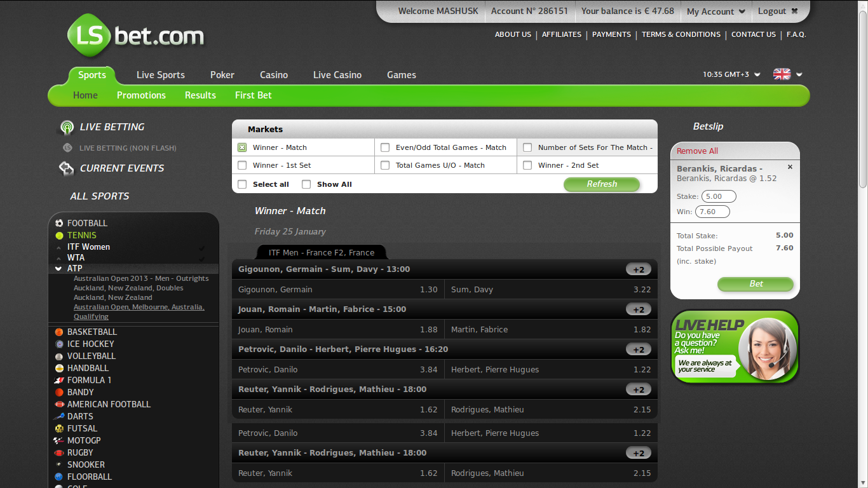Open the Terms & Conditions link
Screen dimensions: 868x488
(x=681, y=34)
